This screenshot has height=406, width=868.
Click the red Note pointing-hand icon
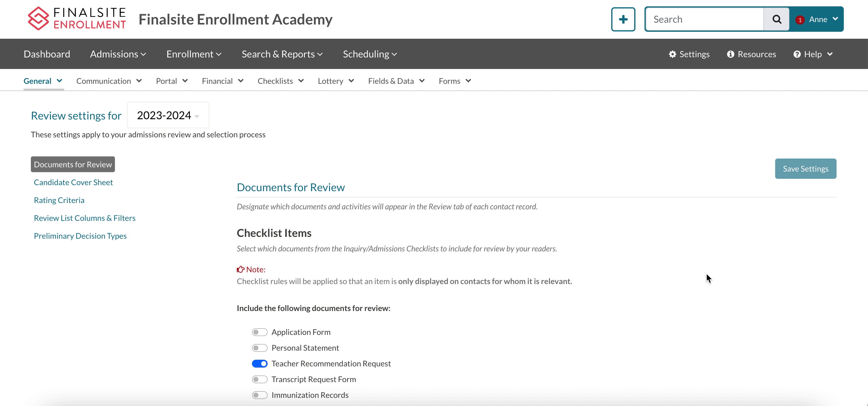(240, 269)
